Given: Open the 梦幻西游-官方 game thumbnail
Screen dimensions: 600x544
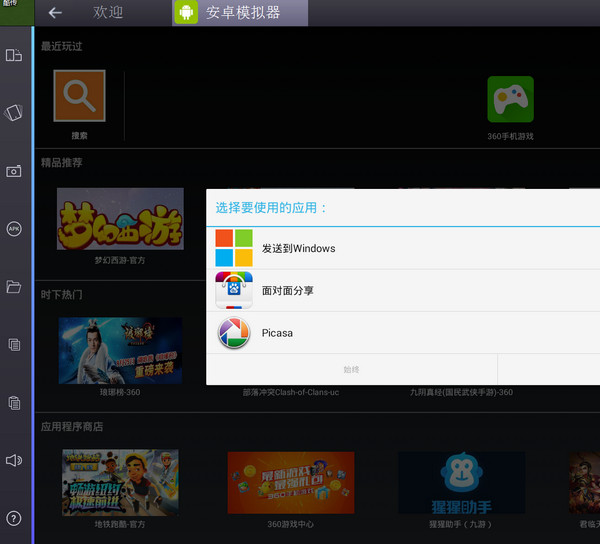Looking at the screenshot, I should [120, 219].
